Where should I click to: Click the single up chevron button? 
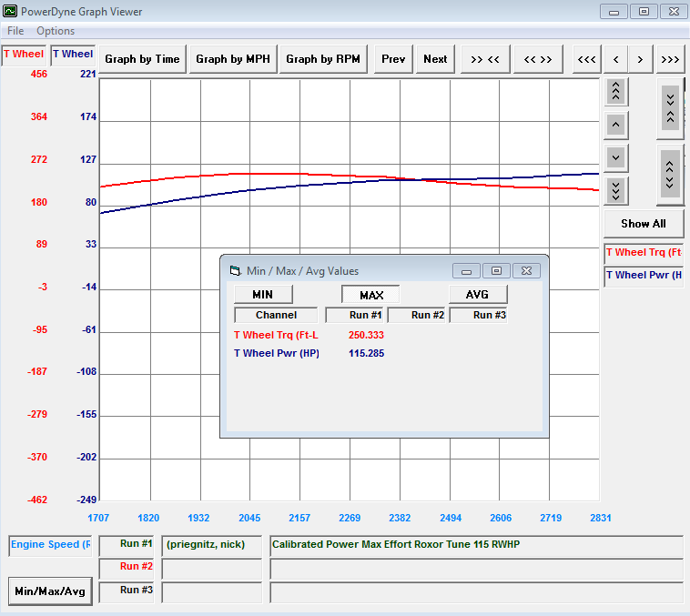point(616,125)
